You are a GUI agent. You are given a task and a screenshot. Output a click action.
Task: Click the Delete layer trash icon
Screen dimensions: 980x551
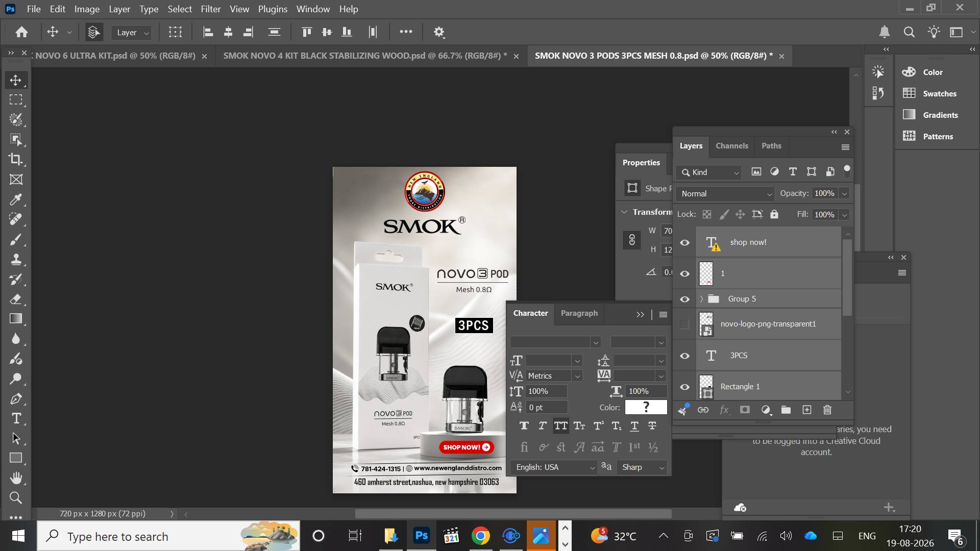pos(827,410)
